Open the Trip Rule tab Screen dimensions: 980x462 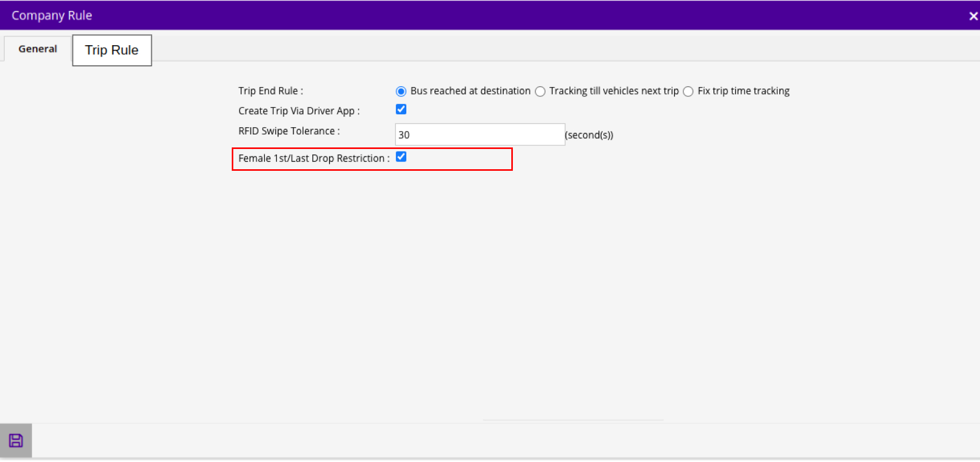(x=112, y=50)
